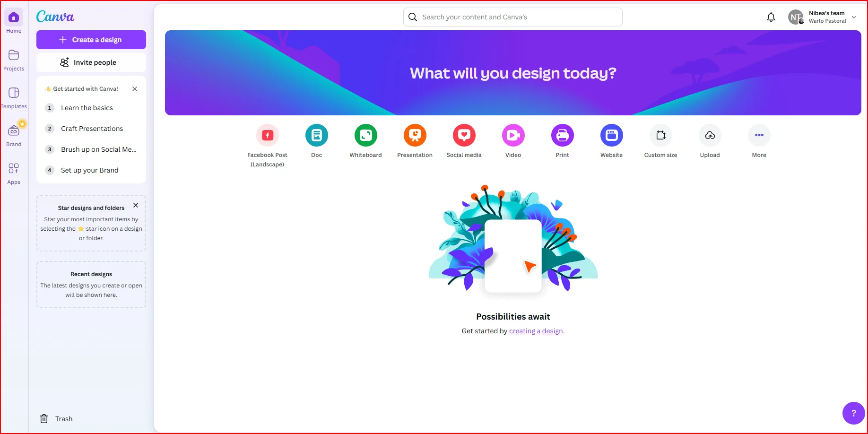Click the search magnifier icon
This screenshot has height=434, width=868.
(x=413, y=17)
